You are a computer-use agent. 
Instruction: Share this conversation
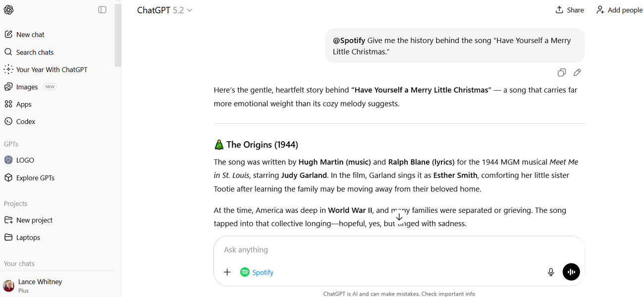click(570, 10)
